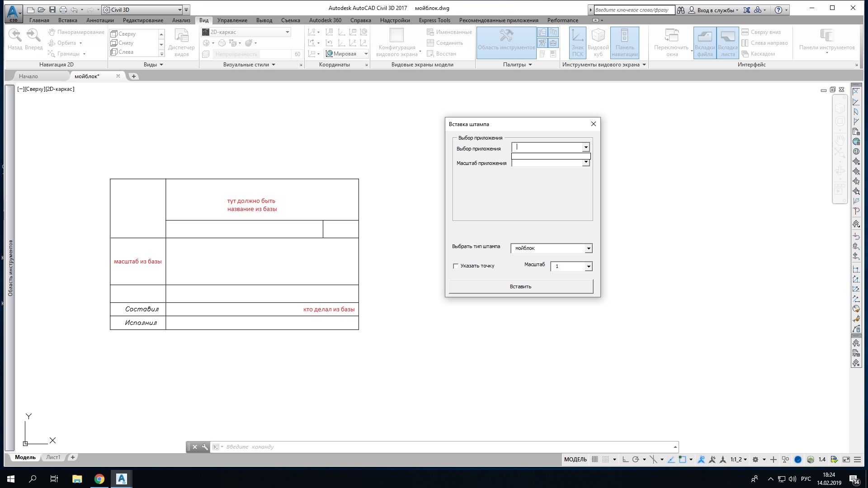Viewport: 868px width, 488px height.
Task: Click the Plot/Print icon in quick access toolbar
Action: pyautogui.click(x=63, y=9)
